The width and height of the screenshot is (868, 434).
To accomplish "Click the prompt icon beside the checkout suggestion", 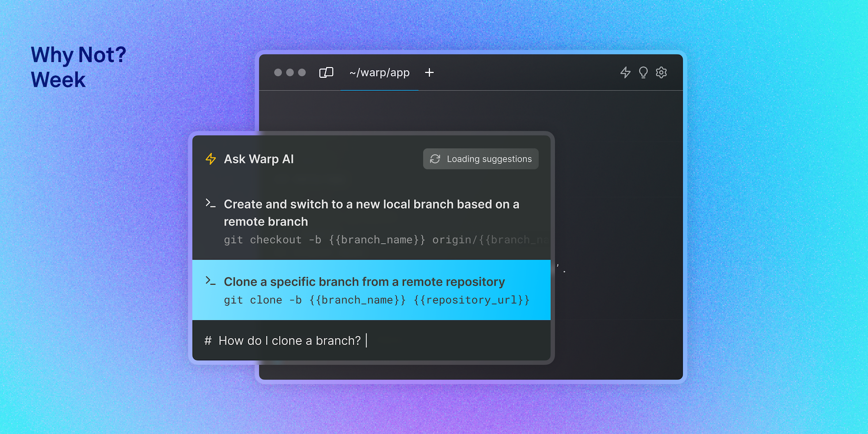I will click(x=210, y=204).
